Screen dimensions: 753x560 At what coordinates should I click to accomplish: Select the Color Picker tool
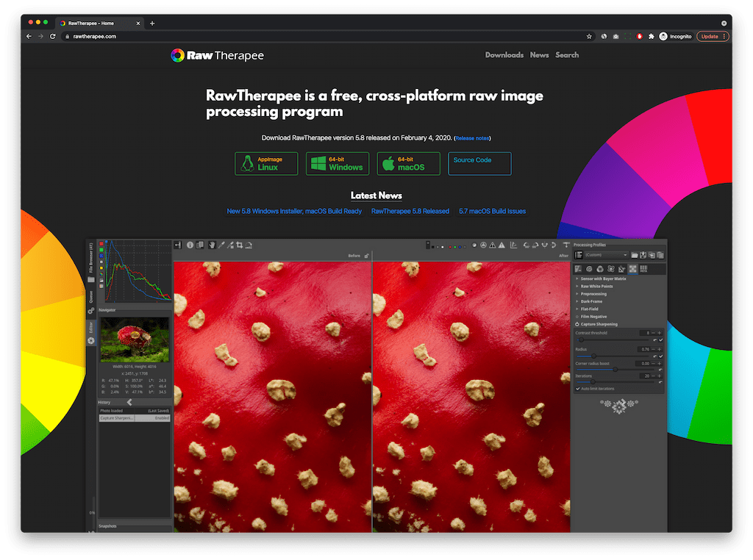[230, 245]
